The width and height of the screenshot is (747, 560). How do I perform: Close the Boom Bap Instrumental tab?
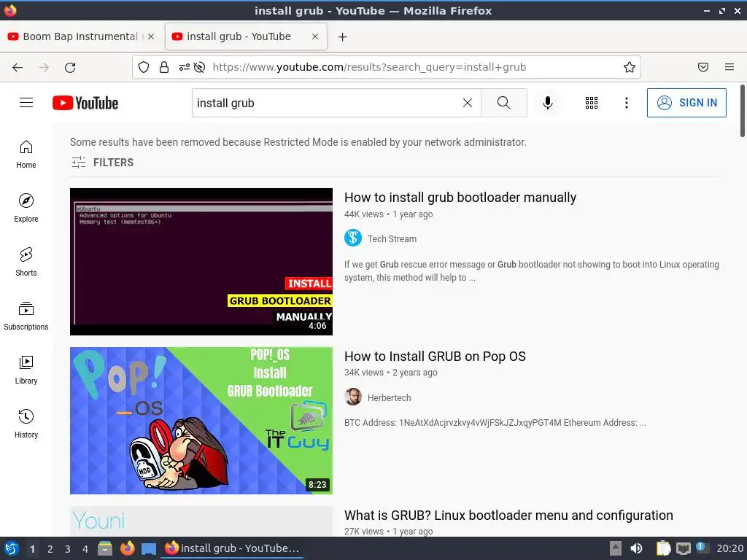pos(151,36)
